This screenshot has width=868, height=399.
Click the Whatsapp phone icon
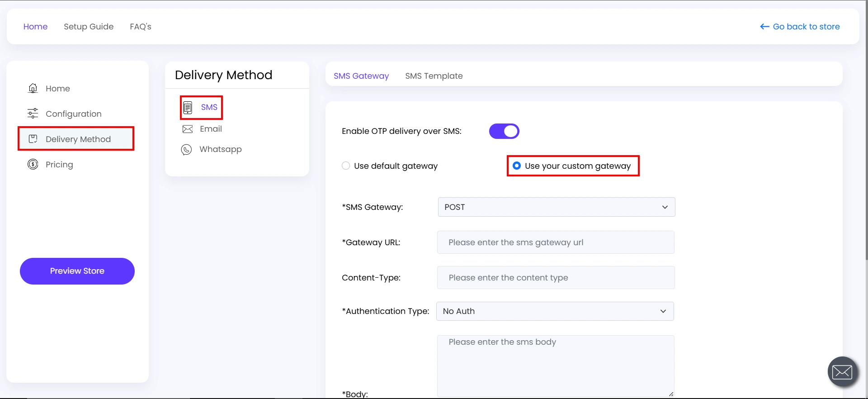pyautogui.click(x=186, y=150)
